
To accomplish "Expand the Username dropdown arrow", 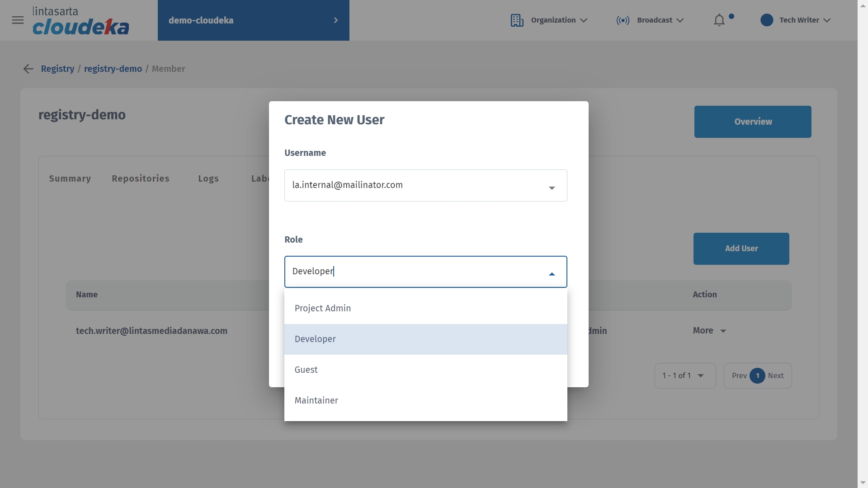I will 552,188.
